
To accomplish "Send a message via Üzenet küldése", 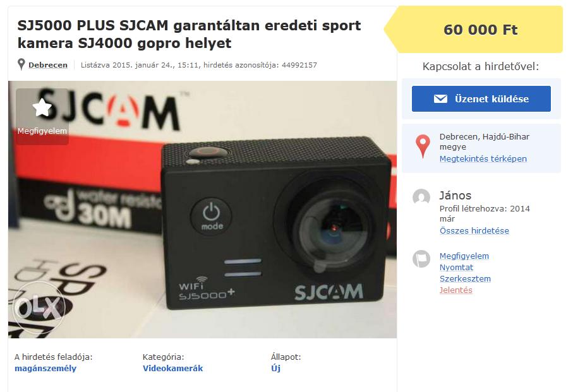I will click(481, 98).
